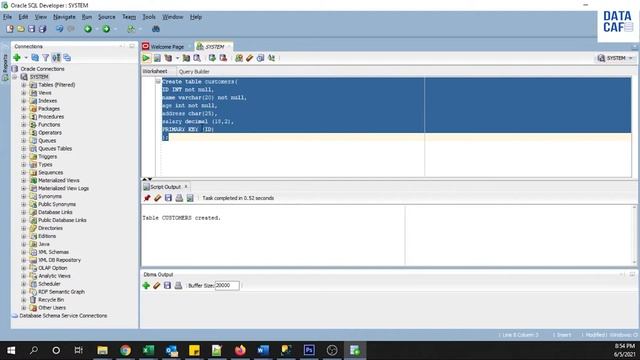The image size is (640, 360).
Task: Save Dbms Output with disk icon
Action: (x=167, y=285)
